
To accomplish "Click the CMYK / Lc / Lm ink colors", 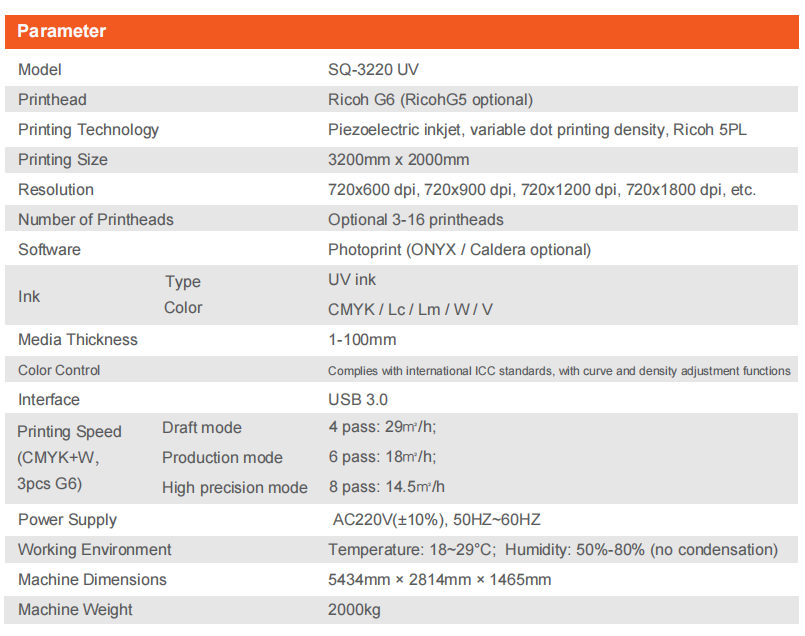I will click(410, 310).
